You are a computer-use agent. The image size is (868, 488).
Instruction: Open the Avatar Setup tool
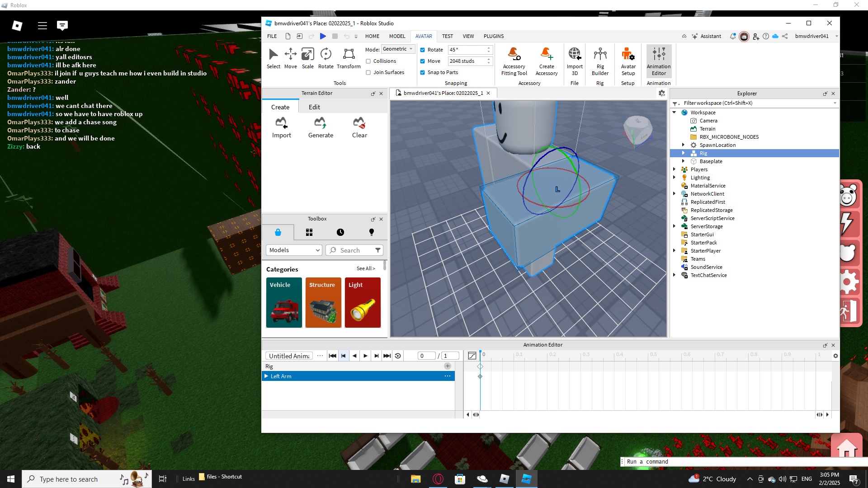coord(628,61)
